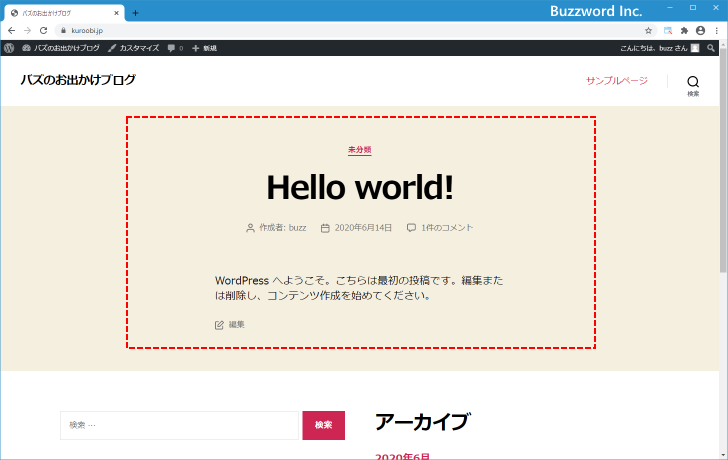Open the 新規 menu in admin bar
This screenshot has width=728, height=460.
204,48
